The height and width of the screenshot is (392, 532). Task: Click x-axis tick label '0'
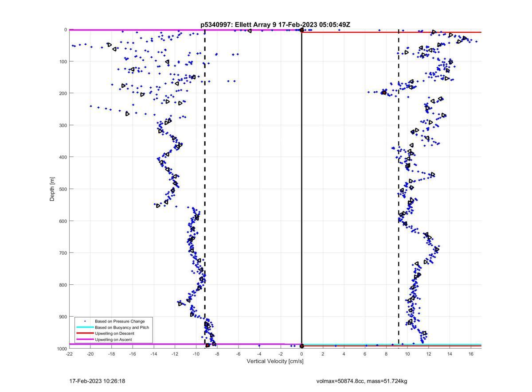pyautogui.click(x=301, y=354)
